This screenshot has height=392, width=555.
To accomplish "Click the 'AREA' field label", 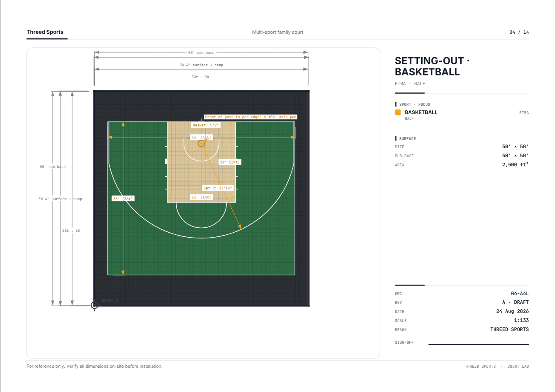I will click(x=399, y=165).
